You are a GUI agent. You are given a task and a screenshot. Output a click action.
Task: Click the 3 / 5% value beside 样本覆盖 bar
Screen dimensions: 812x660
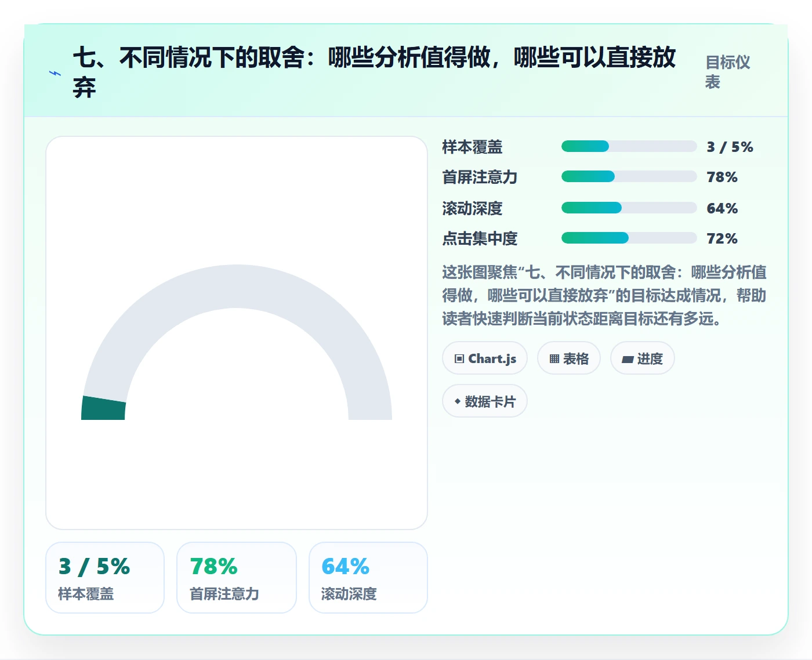click(x=730, y=147)
